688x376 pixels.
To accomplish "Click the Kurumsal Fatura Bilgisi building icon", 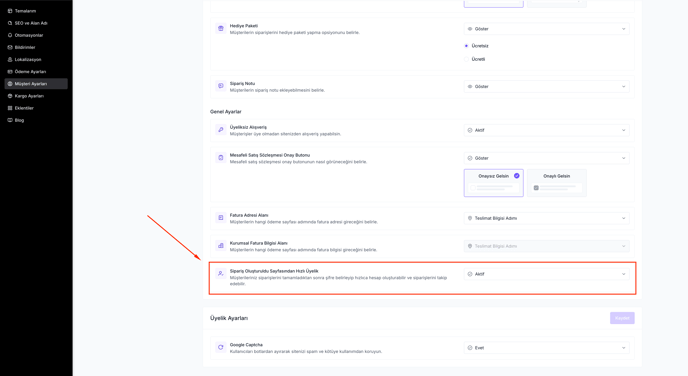I will point(221,246).
